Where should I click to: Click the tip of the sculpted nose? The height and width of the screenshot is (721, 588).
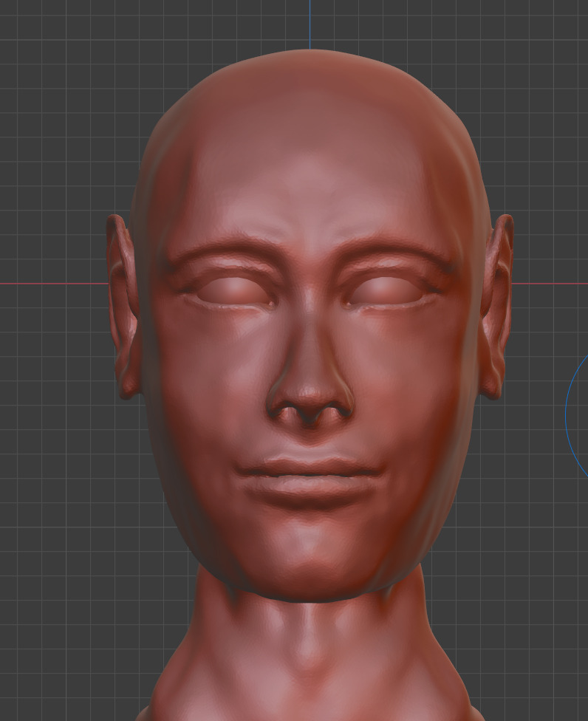[310, 399]
